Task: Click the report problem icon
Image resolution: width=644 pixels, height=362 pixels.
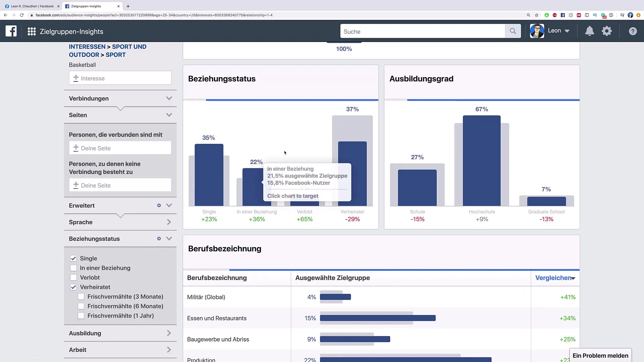Action: [x=601, y=355]
